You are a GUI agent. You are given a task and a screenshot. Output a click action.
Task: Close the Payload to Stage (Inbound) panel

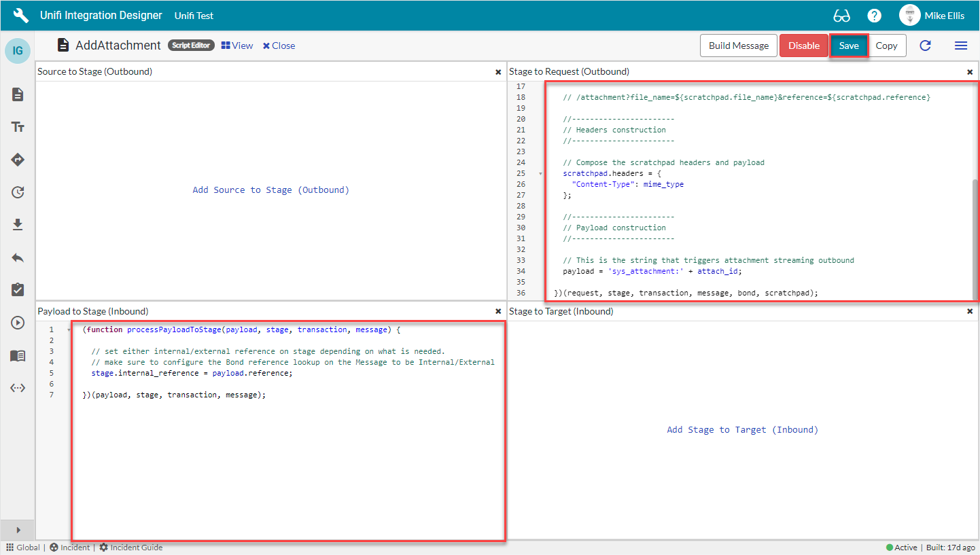tap(498, 311)
